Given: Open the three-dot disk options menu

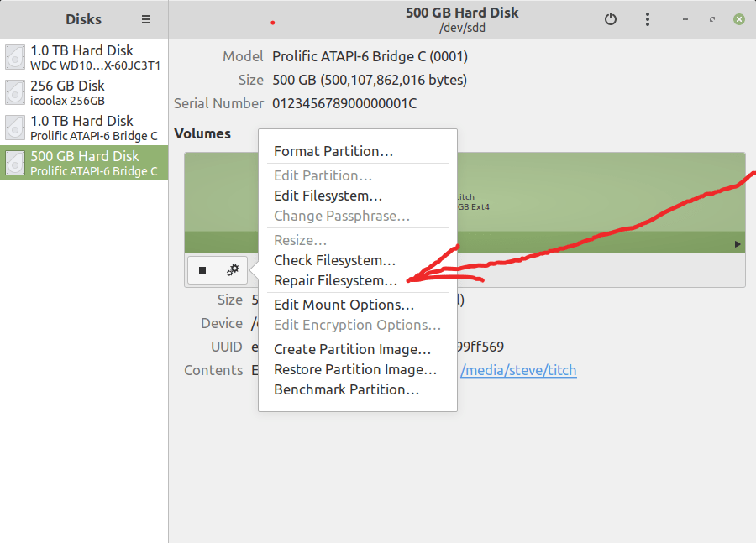Looking at the screenshot, I should tap(648, 18).
